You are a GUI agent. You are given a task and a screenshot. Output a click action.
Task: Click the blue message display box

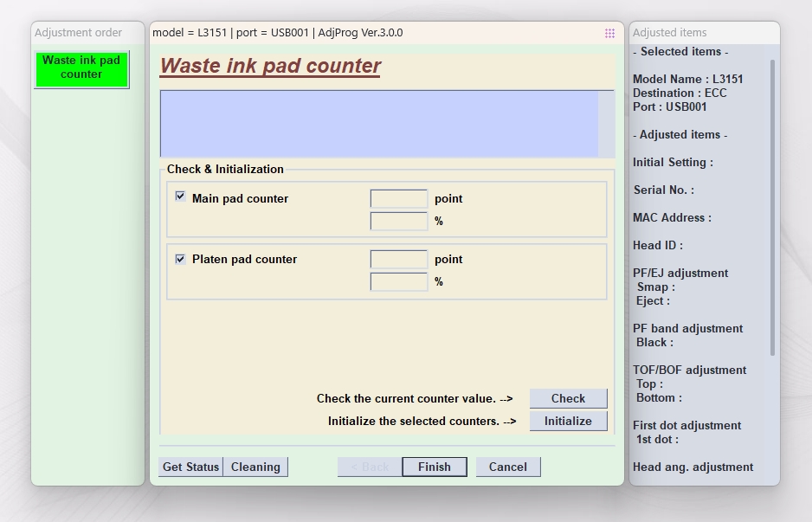point(379,124)
